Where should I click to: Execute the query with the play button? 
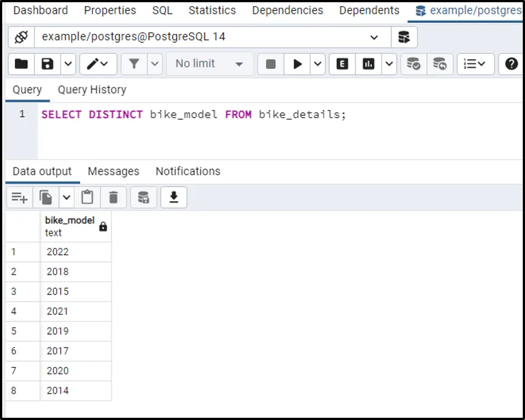pos(298,64)
